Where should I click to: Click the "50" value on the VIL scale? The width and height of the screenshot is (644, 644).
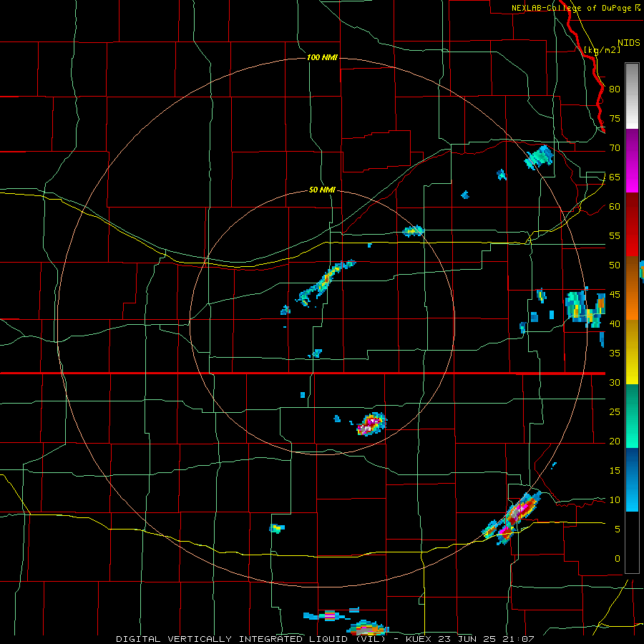pos(615,265)
